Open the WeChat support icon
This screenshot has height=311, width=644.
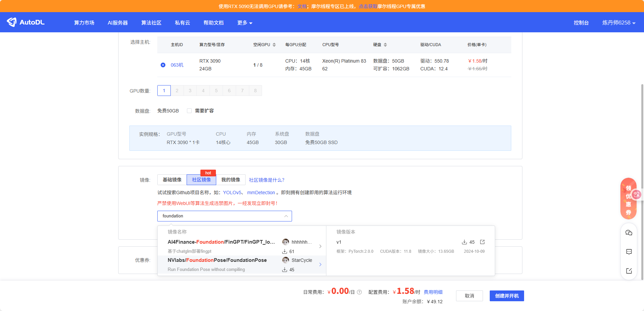[629, 233]
